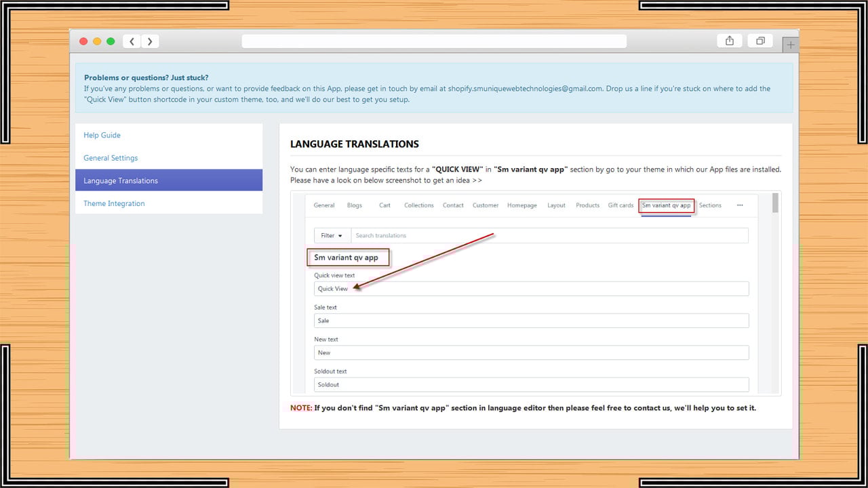Click the Sale text input field
868x488 pixels.
coord(532,321)
